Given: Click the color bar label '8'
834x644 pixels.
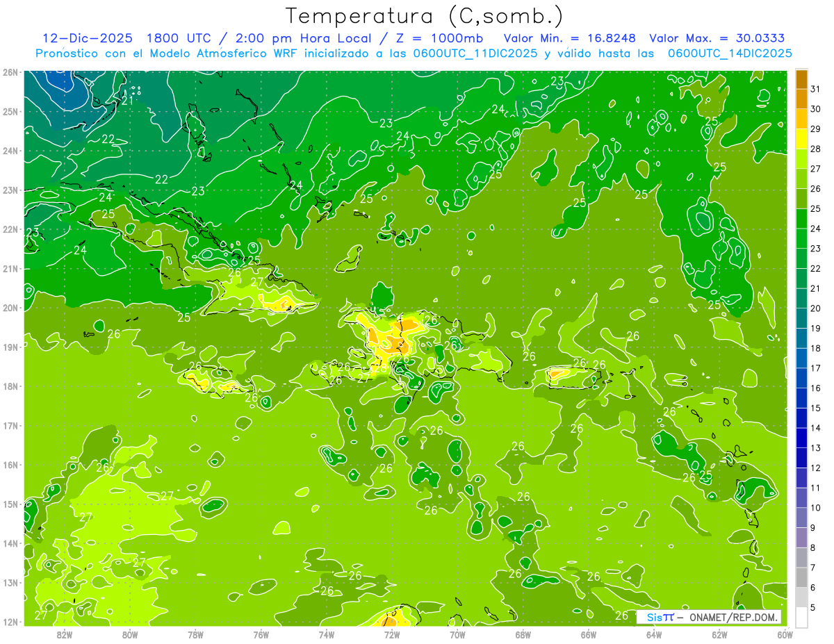Looking at the screenshot, I should (813, 548).
